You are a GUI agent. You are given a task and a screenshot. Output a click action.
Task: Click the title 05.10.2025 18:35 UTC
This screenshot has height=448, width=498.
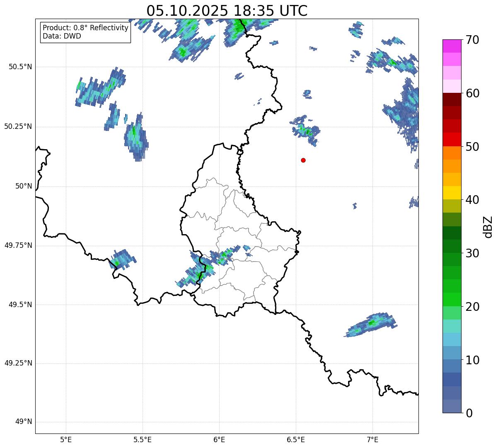point(227,11)
